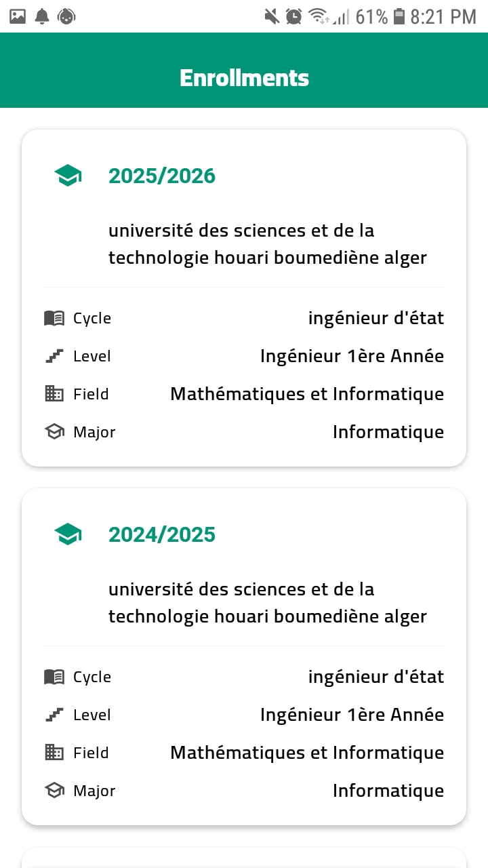This screenshot has width=488, height=868.
Task: Open the 2025/2026 enrollment year heading
Action: [x=162, y=176]
